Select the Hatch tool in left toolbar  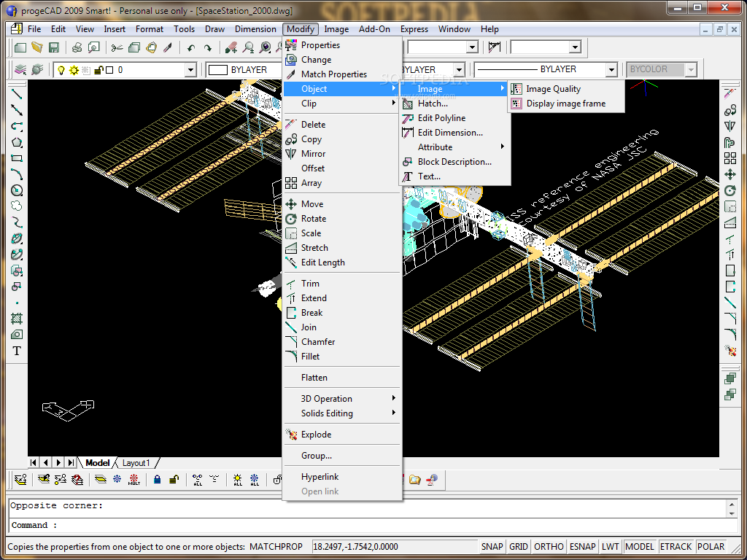(x=17, y=318)
